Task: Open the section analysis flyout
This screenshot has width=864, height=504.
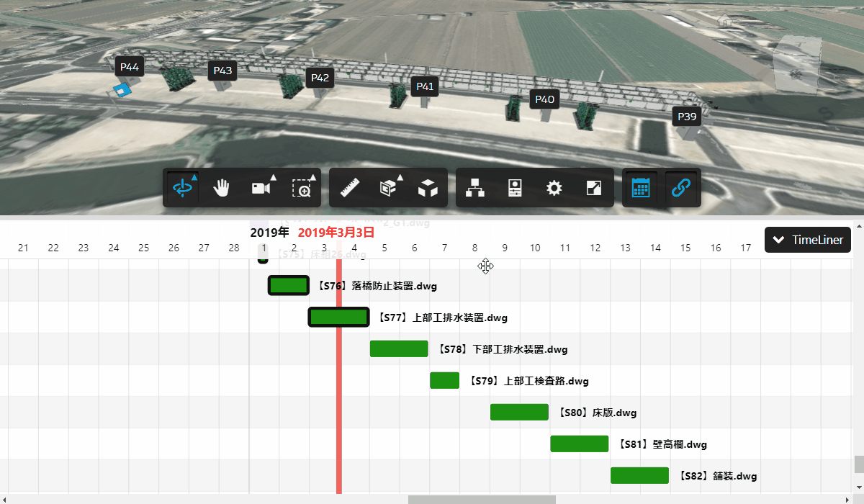Action: [389, 189]
